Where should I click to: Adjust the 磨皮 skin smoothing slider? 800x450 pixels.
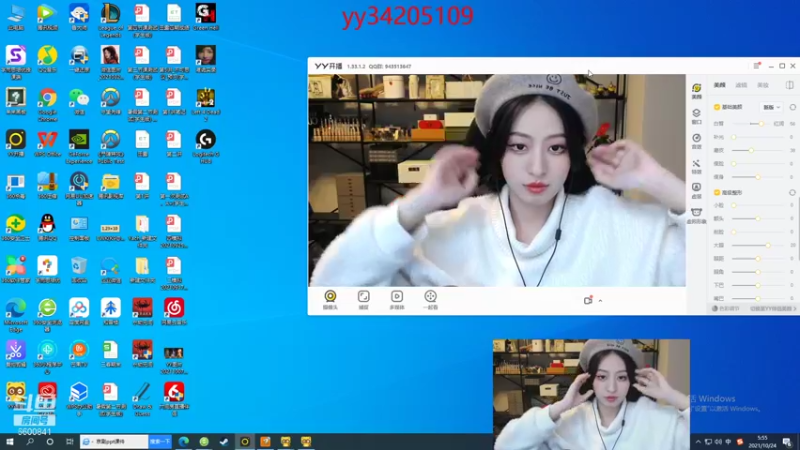[757, 150]
